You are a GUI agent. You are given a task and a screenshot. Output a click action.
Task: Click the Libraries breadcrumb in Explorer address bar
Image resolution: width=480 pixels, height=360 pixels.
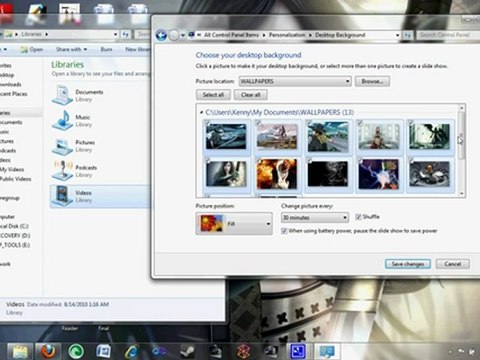[32, 34]
